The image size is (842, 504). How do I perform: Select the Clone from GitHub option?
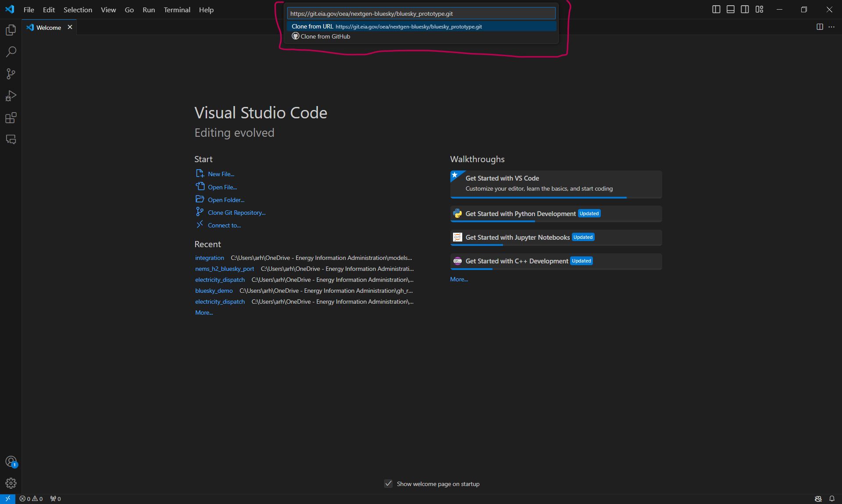click(421, 36)
